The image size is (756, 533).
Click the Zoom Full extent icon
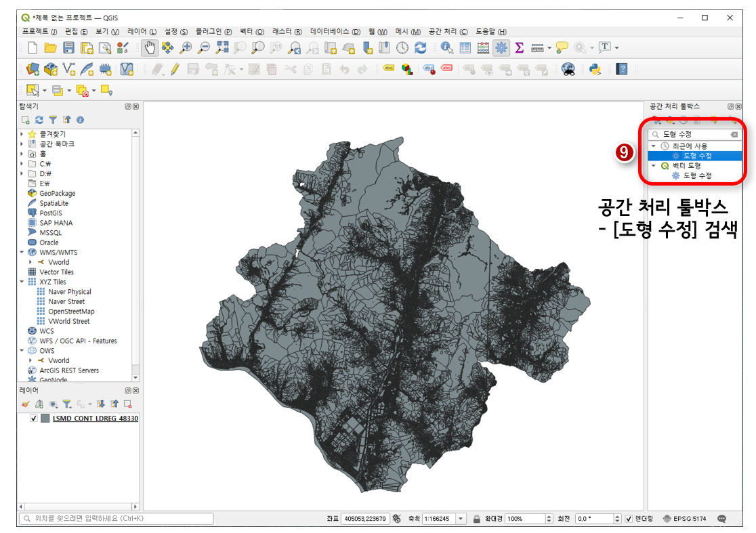pyautogui.click(x=222, y=47)
